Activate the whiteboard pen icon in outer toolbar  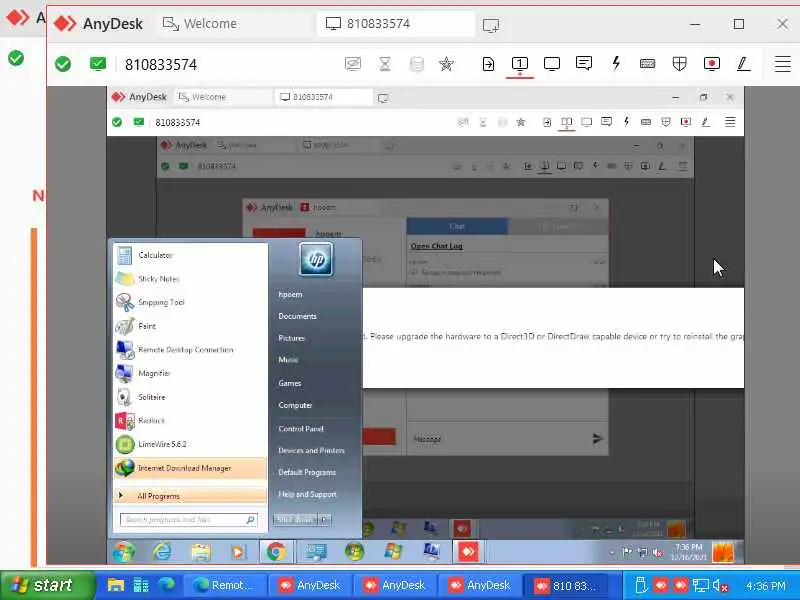coord(743,64)
